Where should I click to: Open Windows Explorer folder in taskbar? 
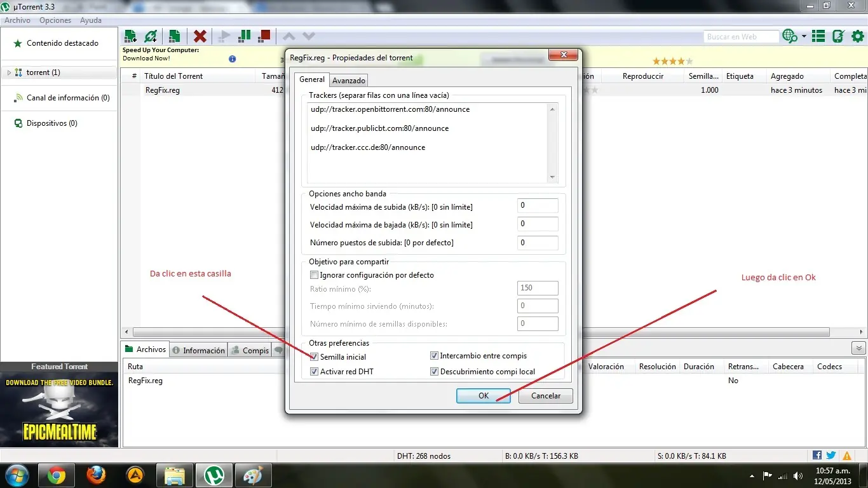pyautogui.click(x=175, y=475)
